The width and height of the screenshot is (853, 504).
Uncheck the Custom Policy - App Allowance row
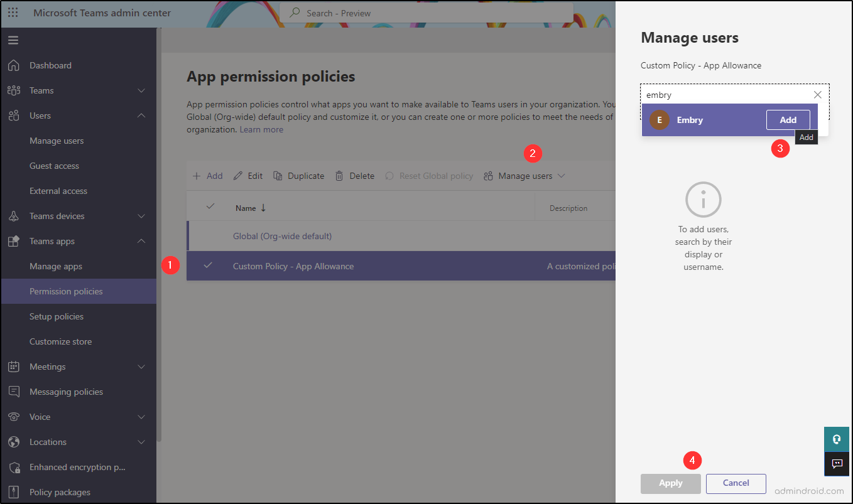(208, 266)
